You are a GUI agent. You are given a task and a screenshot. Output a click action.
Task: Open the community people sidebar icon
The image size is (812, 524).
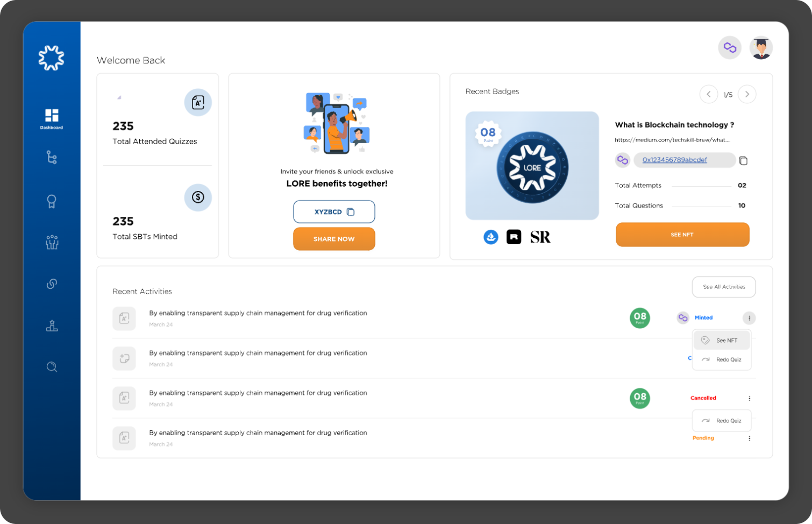click(52, 242)
